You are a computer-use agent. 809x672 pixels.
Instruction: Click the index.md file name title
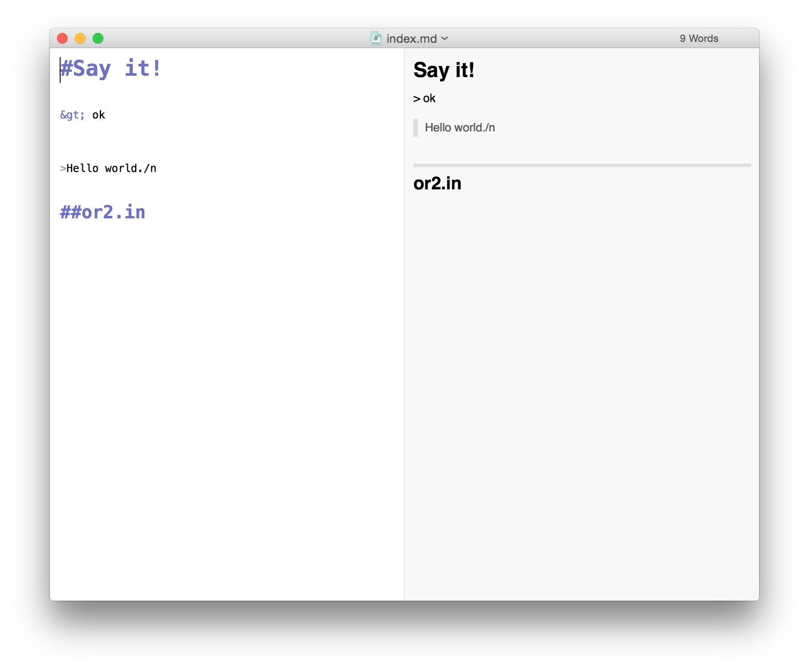click(x=411, y=39)
